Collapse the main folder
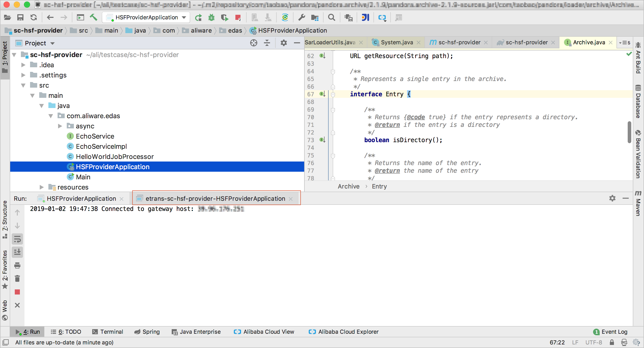Viewport: 644px width, 348px height. [x=32, y=96]
